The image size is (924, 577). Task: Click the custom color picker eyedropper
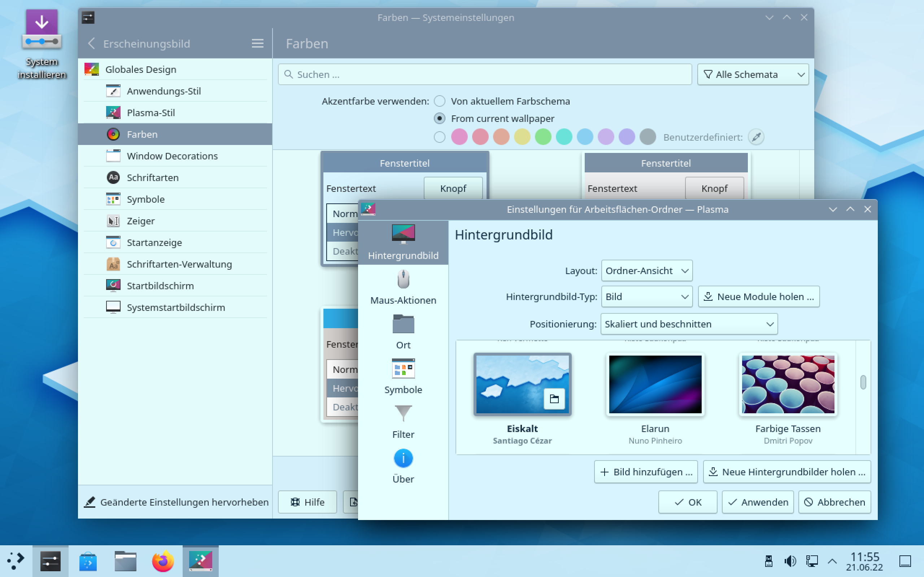pyautogui.click(x=755, y=137)
